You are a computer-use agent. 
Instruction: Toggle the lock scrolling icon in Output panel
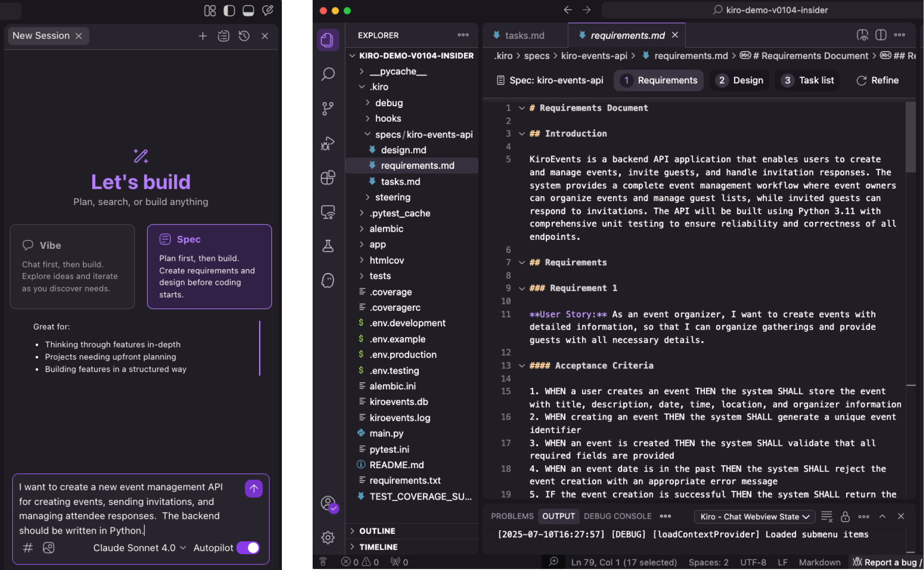845,517
